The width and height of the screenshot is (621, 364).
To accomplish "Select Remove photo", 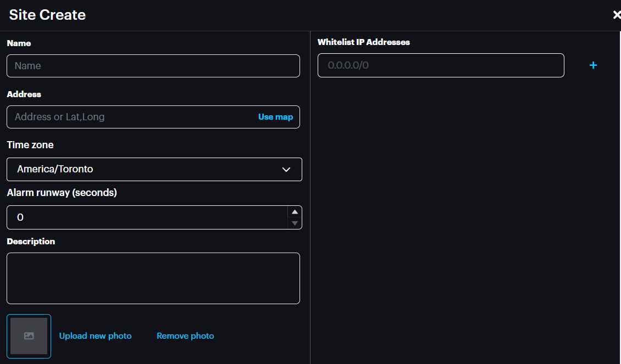I will tap(185, 336).
